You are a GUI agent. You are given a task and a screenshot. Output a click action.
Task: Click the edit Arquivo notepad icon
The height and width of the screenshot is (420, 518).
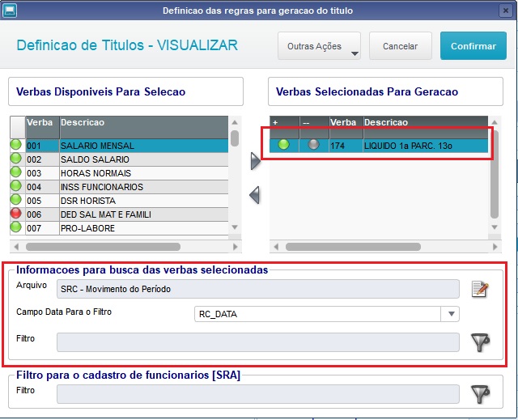pyautogui.click(x=480, y=289)
